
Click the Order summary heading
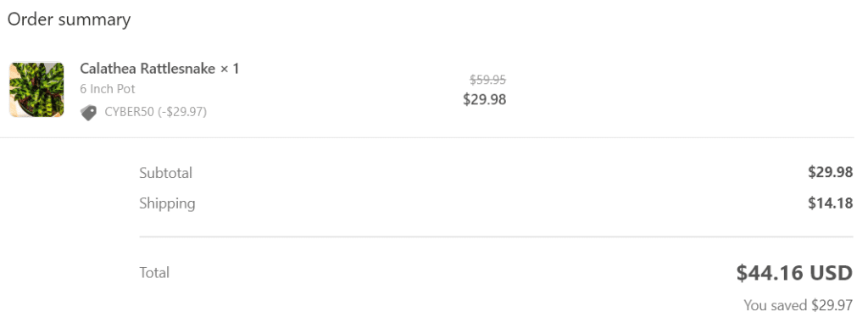pyautogui.click(x=70, y=20)
